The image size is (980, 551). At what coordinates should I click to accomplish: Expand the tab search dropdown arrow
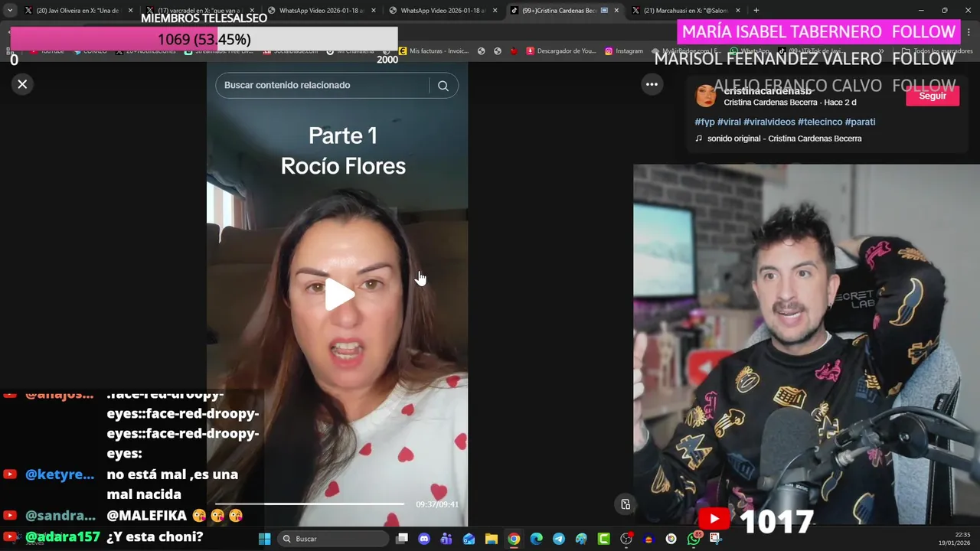(x=10, y=11)
